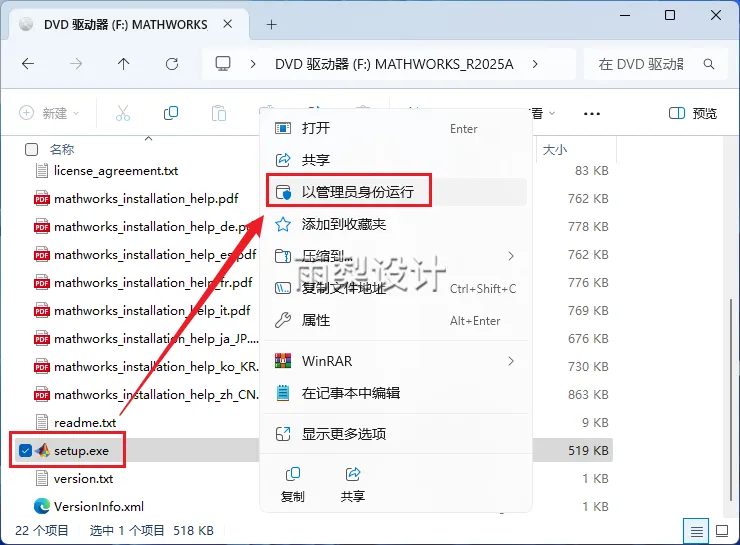Click the 519 KB size cell
740x545 pixels.
point(588,451)
